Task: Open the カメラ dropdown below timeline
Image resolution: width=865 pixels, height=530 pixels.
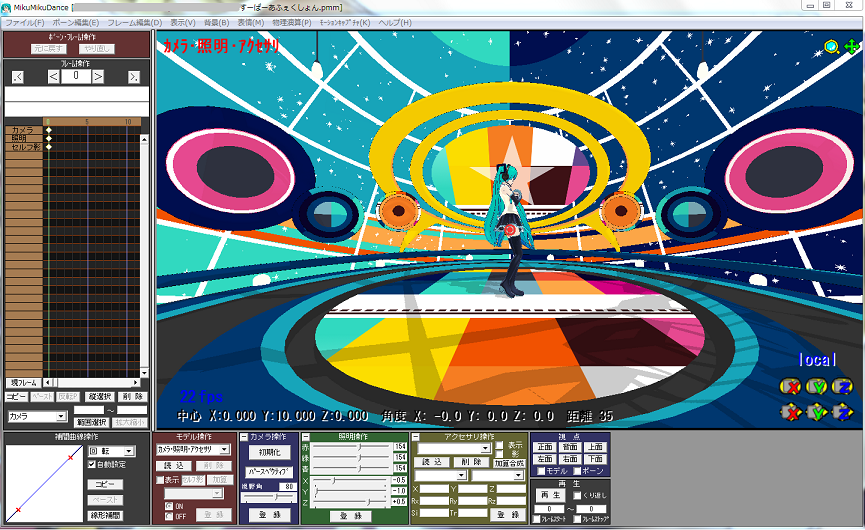Action: coord(37,416)
